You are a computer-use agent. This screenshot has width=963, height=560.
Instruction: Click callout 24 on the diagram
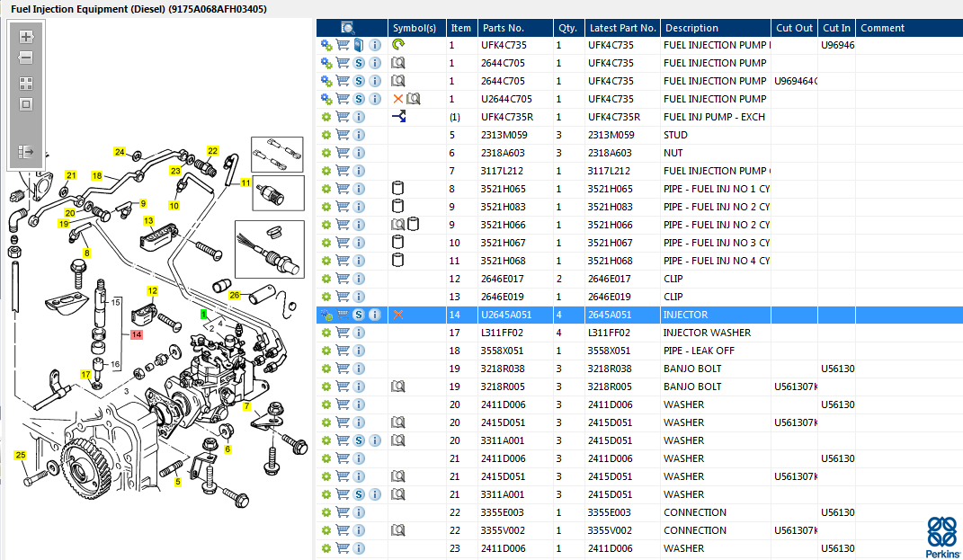pyautogui.click(x=120, y=152)
